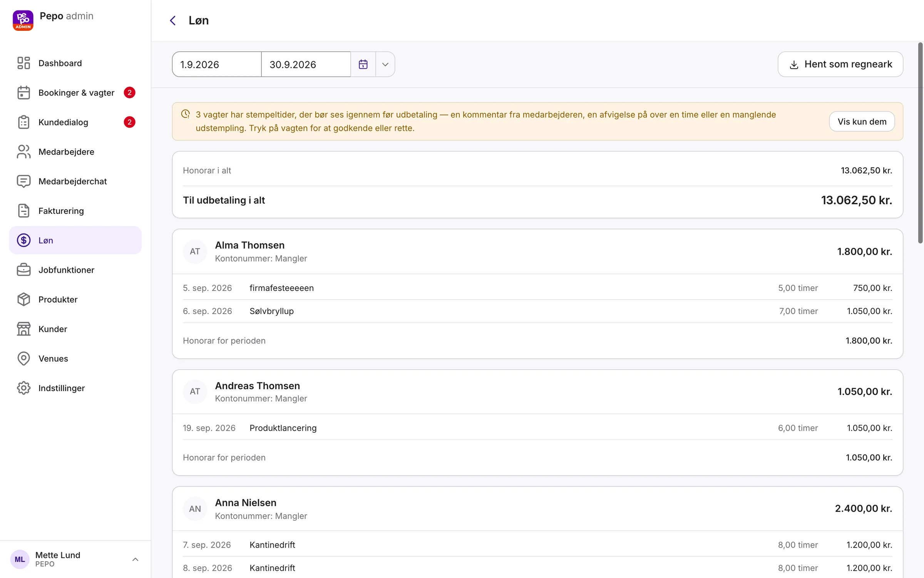Click the AN avatar for Anna Nielsen
Image resolution: width=924 pixels, height=578 pixels.
click(195, 509)
